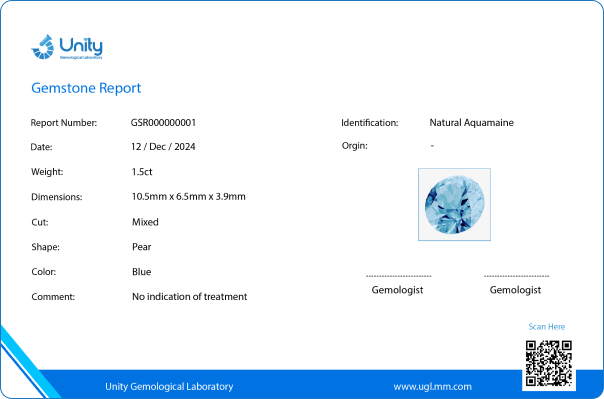Select the dimensions value text
The width and height of the screenshot is (604, 399).
[x=189, y=196]
